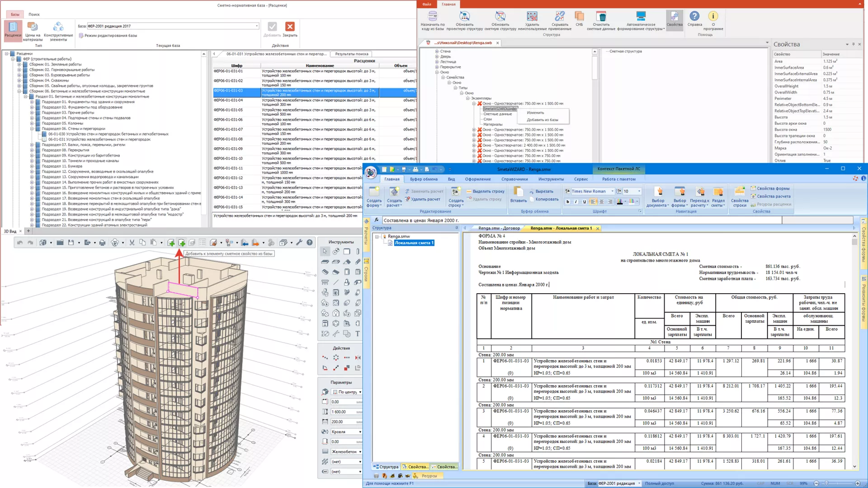Click the Bold formatting button

568,202
